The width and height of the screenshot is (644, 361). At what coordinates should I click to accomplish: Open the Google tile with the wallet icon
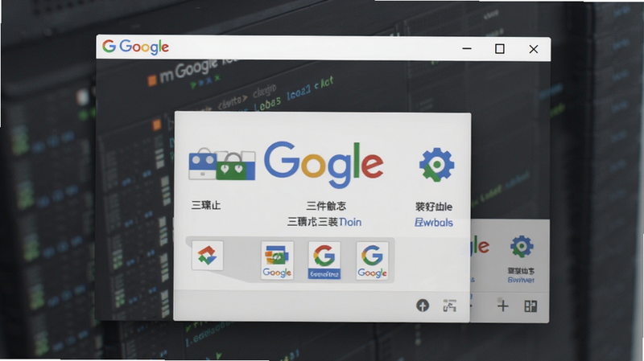point(277,260)
